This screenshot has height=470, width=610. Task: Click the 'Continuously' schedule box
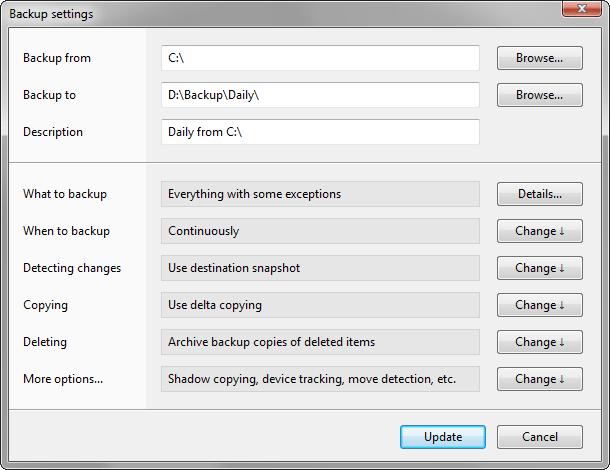click(320, 231)
